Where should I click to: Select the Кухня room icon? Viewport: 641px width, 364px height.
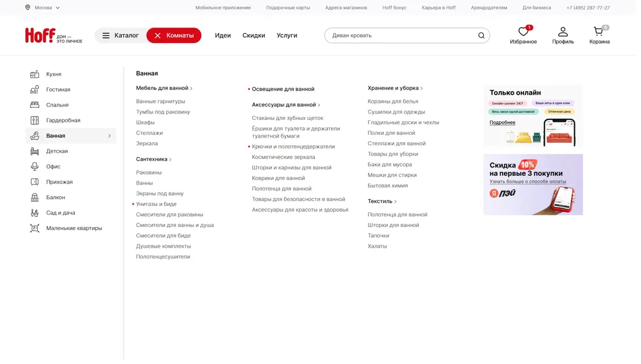tap(35, 74)
